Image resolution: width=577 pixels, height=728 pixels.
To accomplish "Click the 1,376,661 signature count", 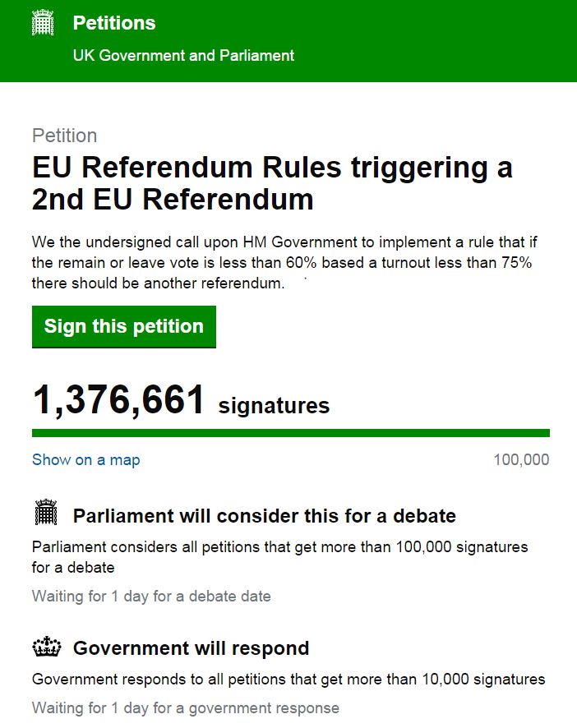I will [x=119, y=401].
